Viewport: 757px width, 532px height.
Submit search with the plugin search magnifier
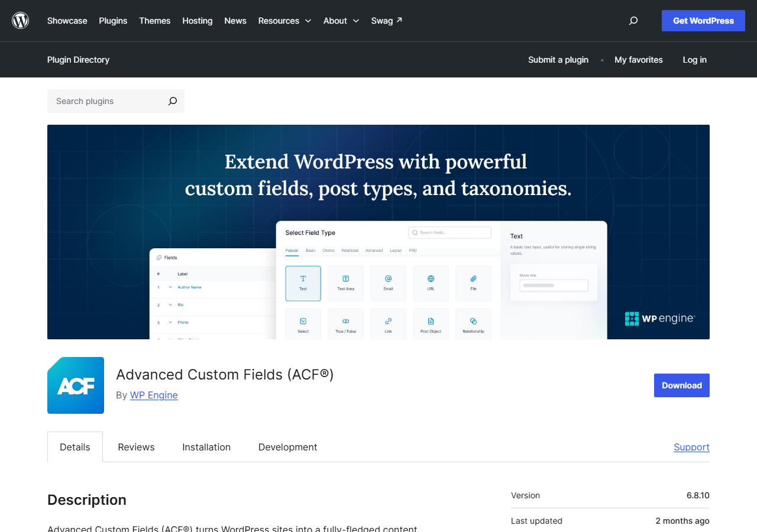click(173, 101)
